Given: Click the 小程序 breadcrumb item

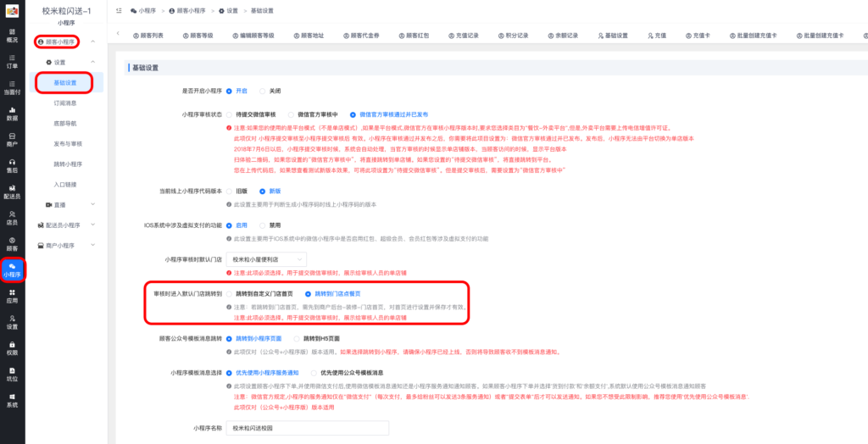Looking at the screenshot, I should [142, 11].
